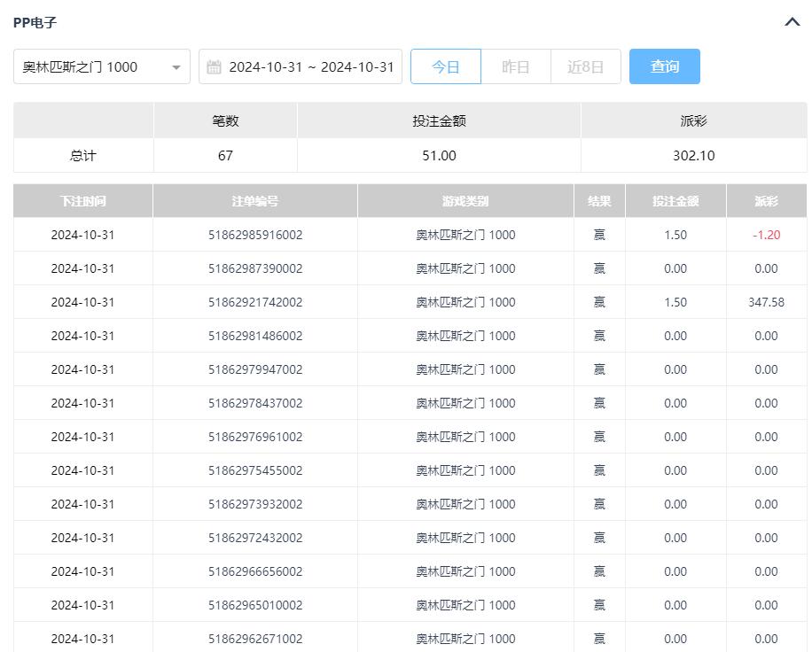Click the 游戏类别 column header

tap(465, 201)
